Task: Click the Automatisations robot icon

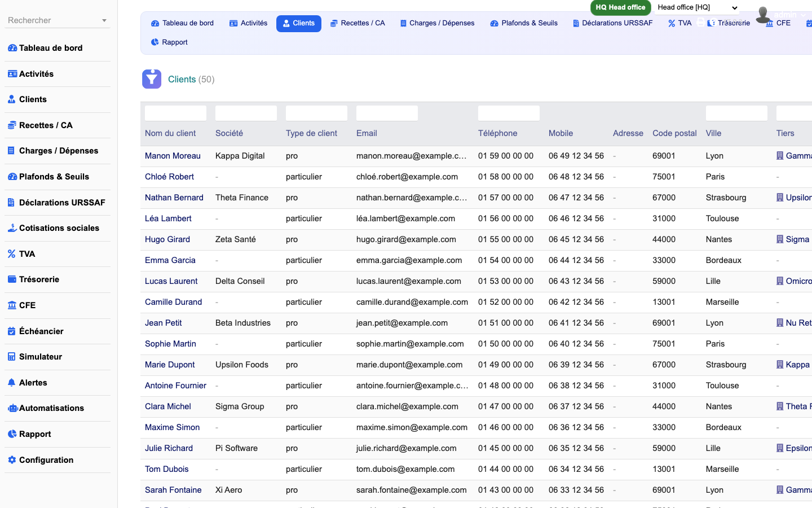Action: tap(12, 408)
